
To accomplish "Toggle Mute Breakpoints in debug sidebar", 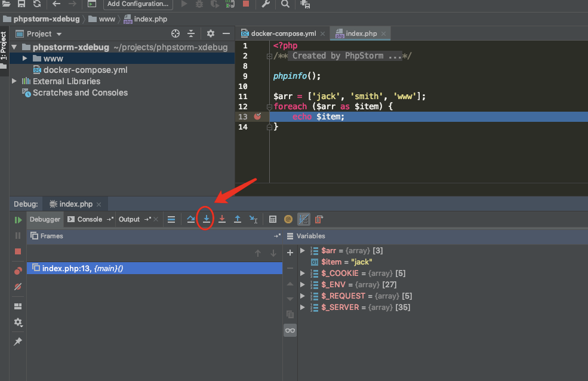I will tap(18, 287).
